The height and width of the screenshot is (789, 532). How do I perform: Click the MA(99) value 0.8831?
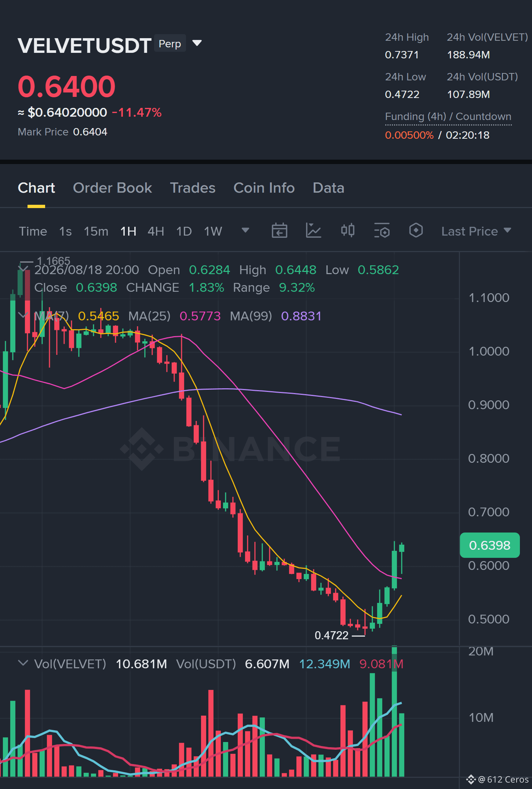click(301, 316)
